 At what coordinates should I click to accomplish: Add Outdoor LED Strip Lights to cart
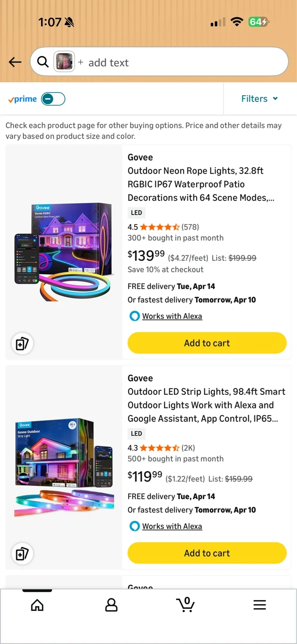click(x=207, y=553)
